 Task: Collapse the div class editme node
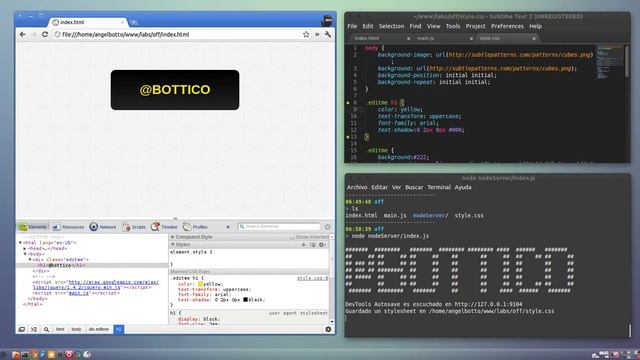[30, 260]
